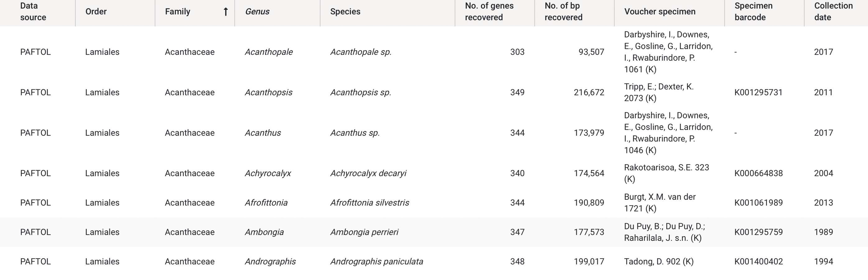Sort by Genus column header
The width and height of the screenshot is (868, 280).
[257, 12]
